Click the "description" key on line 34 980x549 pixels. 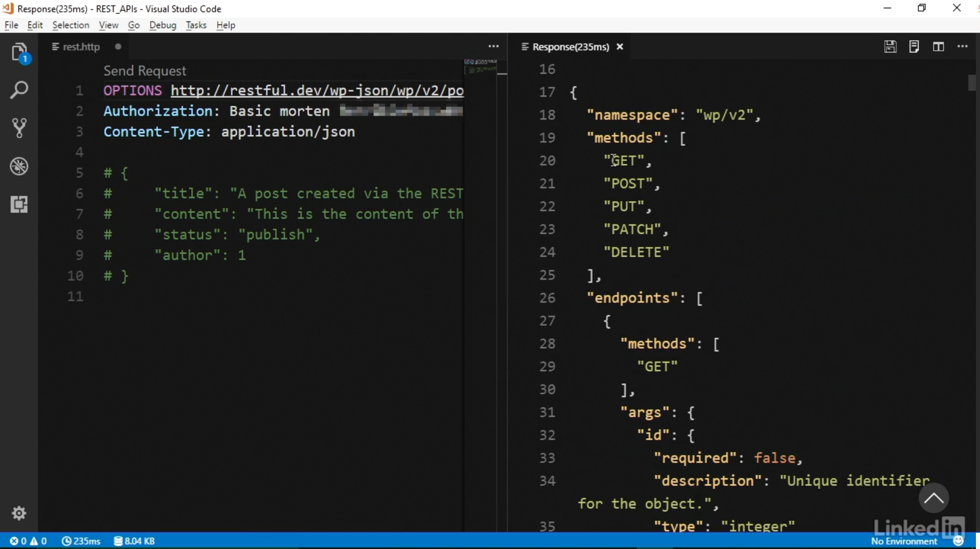click(708, 481)
